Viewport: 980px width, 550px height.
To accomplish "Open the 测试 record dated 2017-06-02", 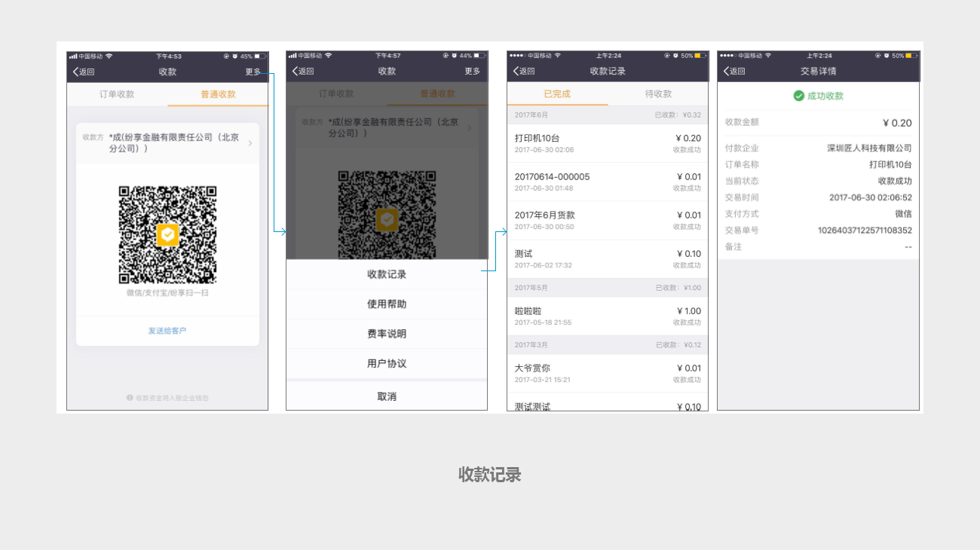I will [608, 258].
